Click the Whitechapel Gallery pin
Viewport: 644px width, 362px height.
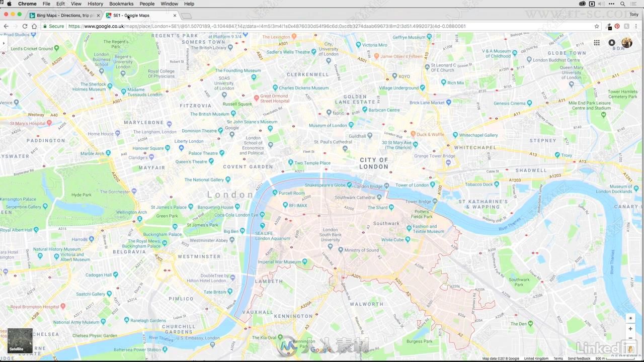click(455, 135)
